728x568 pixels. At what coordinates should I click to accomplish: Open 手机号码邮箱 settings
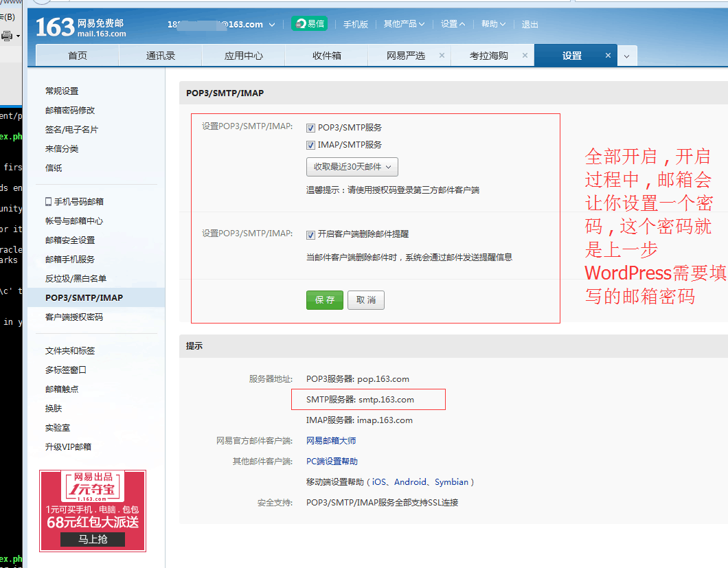tap(79, 201)
